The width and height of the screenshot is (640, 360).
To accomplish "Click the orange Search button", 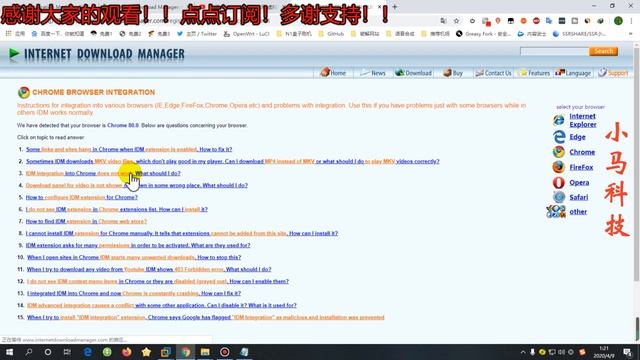I will coord(603,51).
